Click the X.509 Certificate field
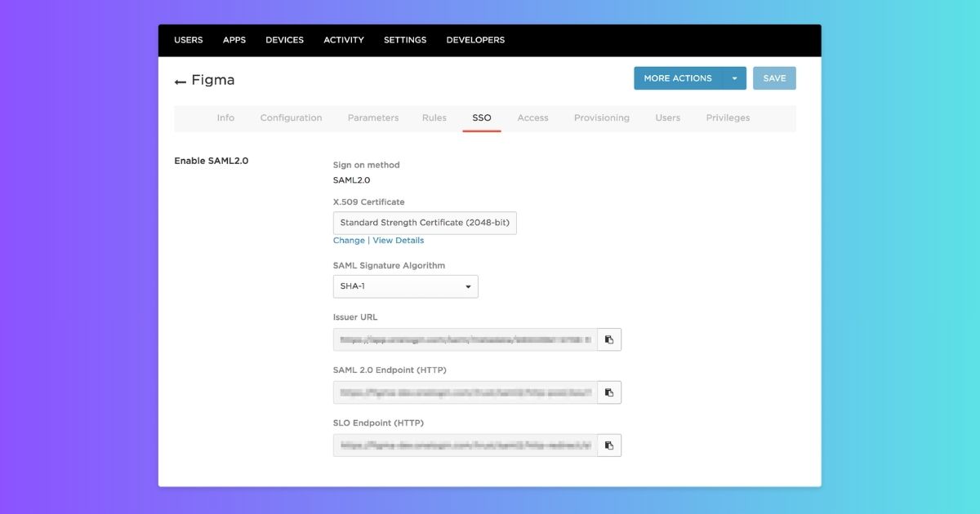980x514 pixels. tap(425, 223)
